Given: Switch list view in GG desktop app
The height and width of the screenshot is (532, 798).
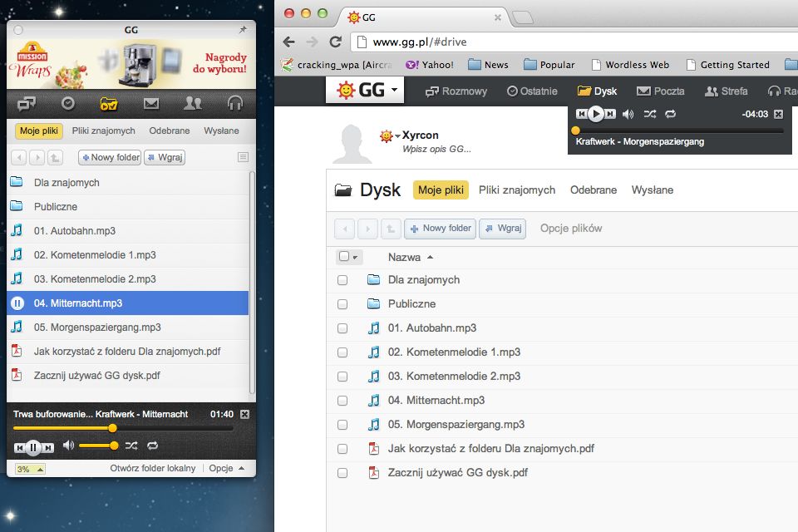Looking at the screenshot, I should (244, 157).
